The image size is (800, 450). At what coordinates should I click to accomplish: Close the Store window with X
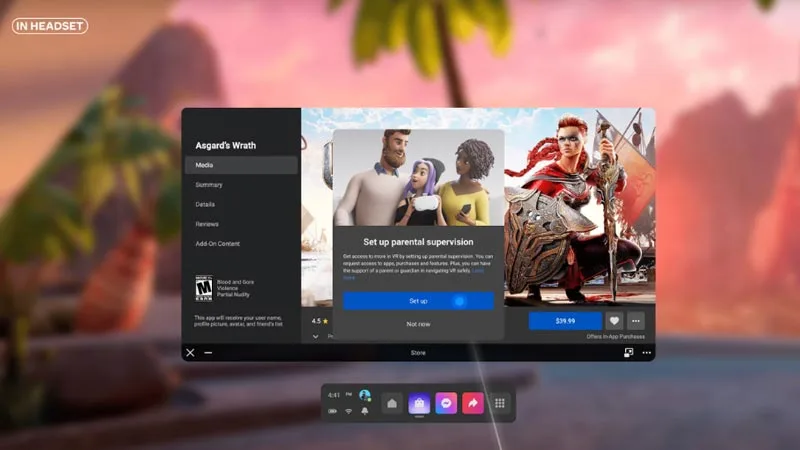coord(190,353)
